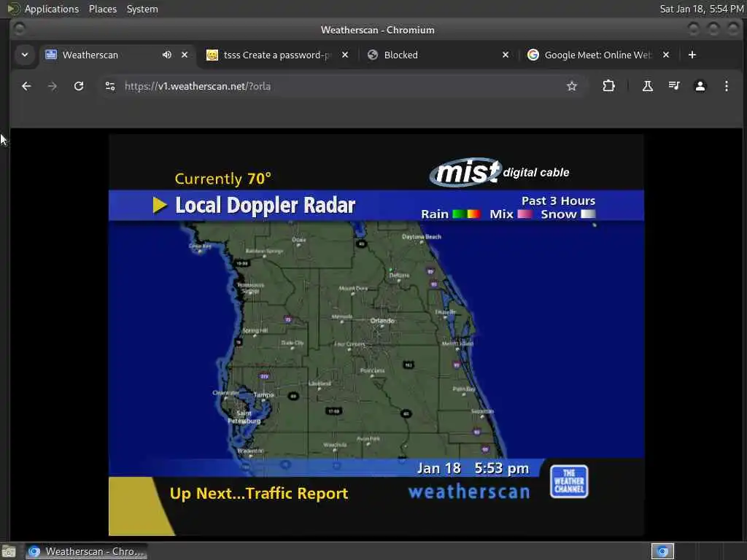
Task: Switch to the tsss Create a password tab
Action: coord(276,55)
